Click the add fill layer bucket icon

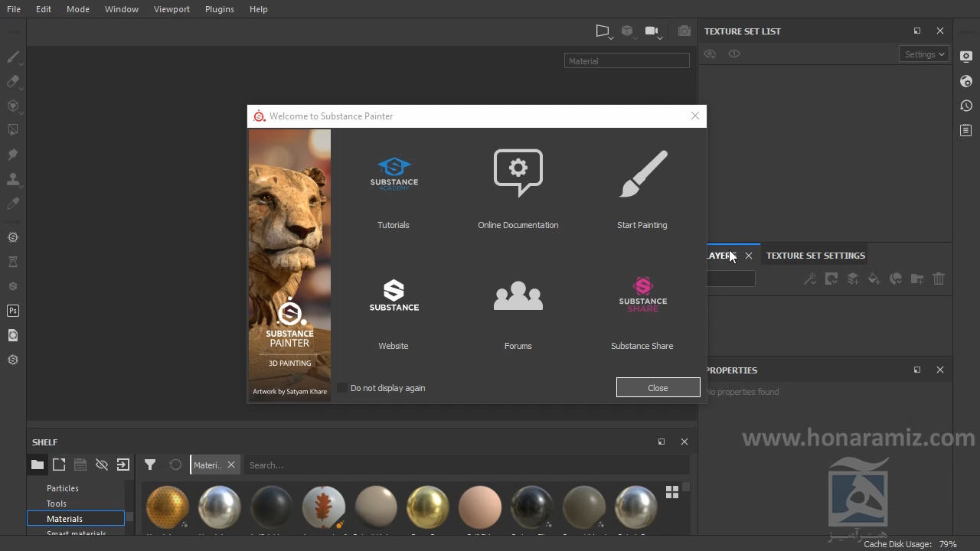(874, 279)
